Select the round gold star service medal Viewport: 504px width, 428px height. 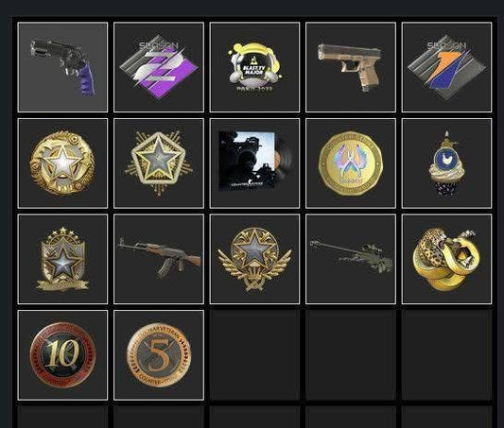click(x=62, y=163)
